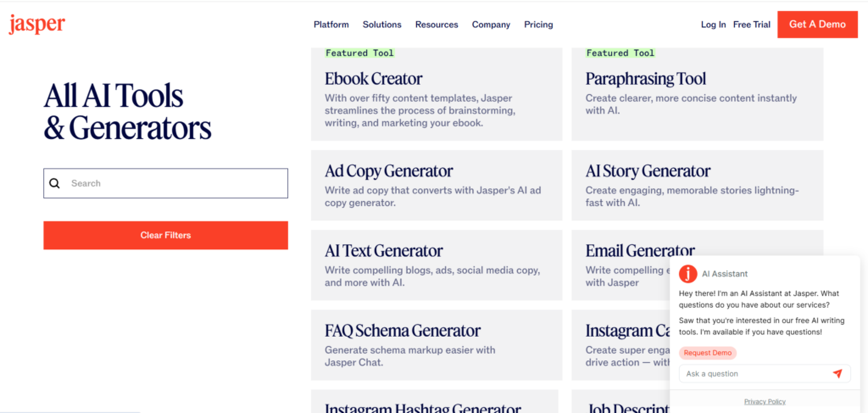Click the AI Assistant avatar icon
The width and height of the screenshot is (868, 413).
[688, 274]
